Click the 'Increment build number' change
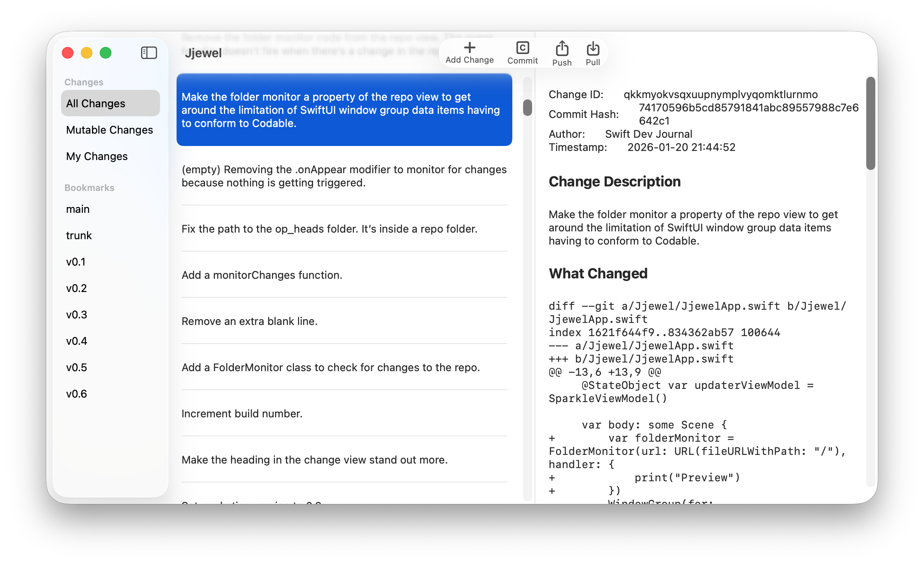 [x=242, y=414]
